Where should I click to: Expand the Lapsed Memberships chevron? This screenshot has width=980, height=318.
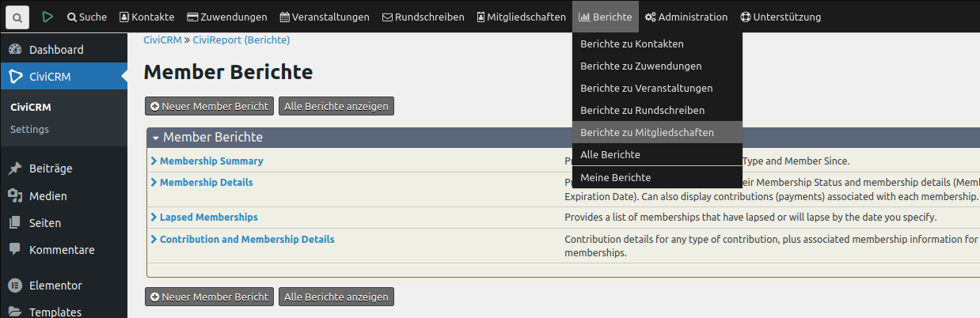(x=154, y=218)
